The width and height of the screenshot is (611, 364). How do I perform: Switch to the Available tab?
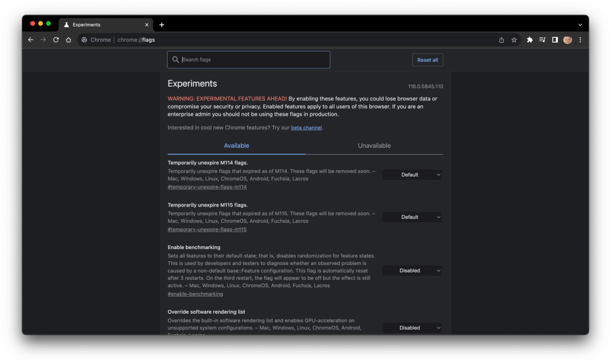pos(236,146)
